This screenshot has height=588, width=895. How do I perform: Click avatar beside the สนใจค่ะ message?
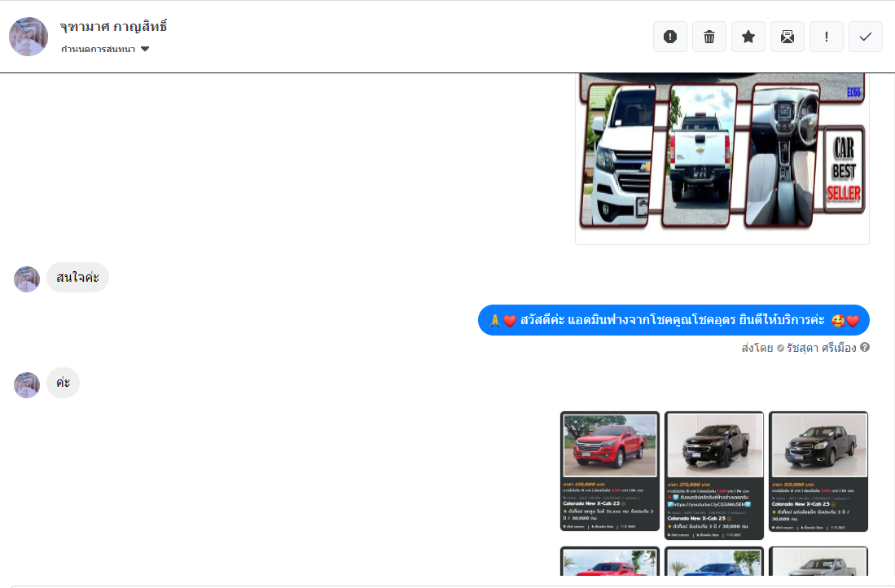tap(27, 279)
